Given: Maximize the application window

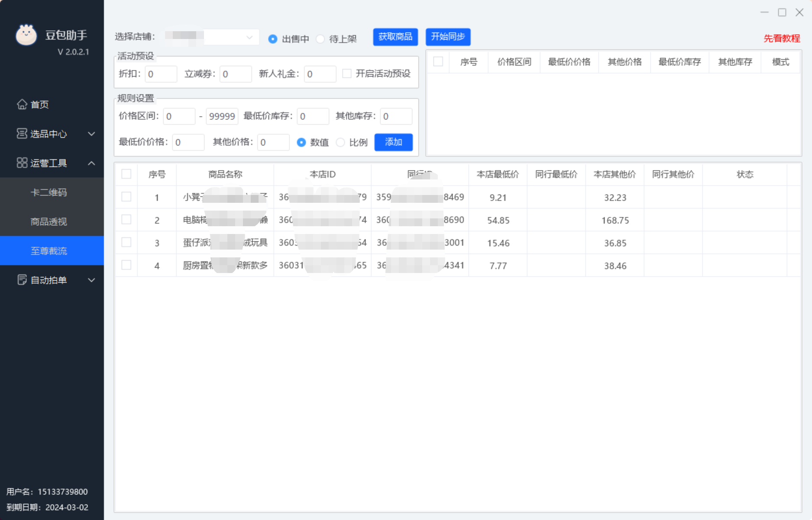Looking at the screenshot, I should pos(782,13).
